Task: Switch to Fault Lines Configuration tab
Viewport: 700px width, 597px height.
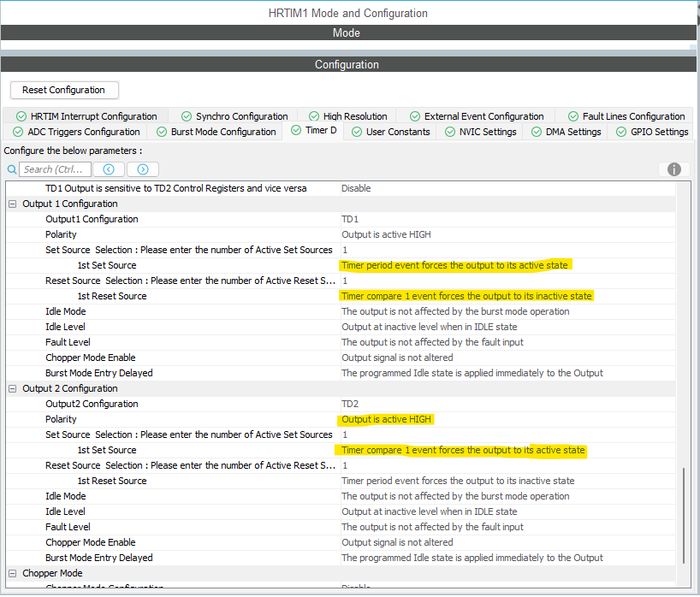Action: click(626, 116)
